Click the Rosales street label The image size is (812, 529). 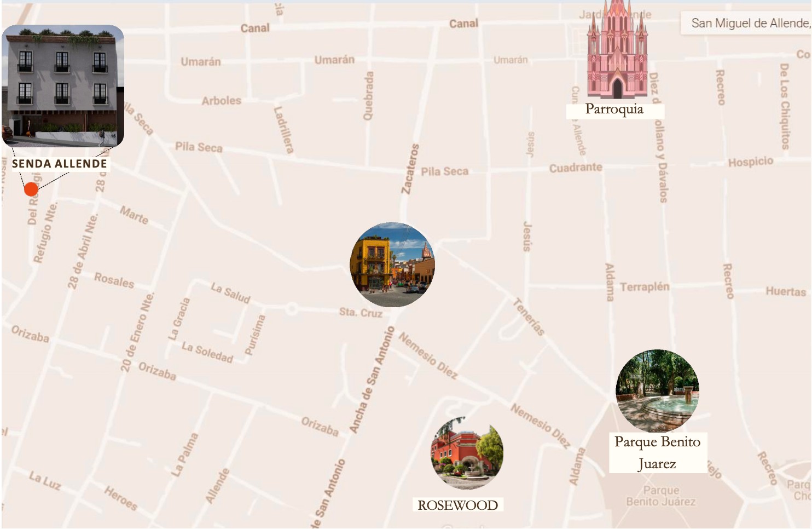click(114, 280)
